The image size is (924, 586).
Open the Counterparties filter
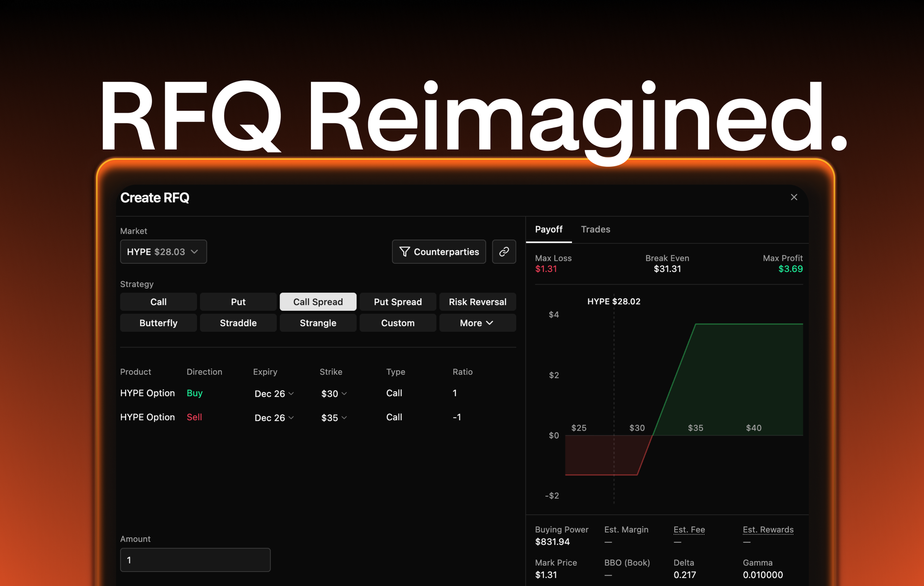click(438, 252)
